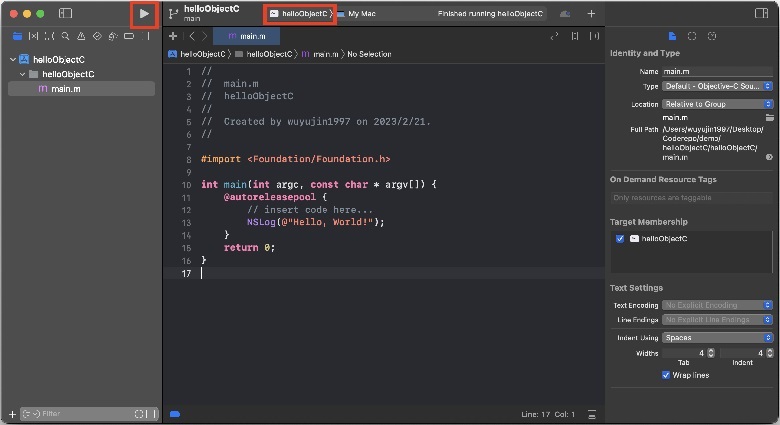The image size is (780, 425).
Task: Show the Report navigator icon
Action: (x=146, y=36)
